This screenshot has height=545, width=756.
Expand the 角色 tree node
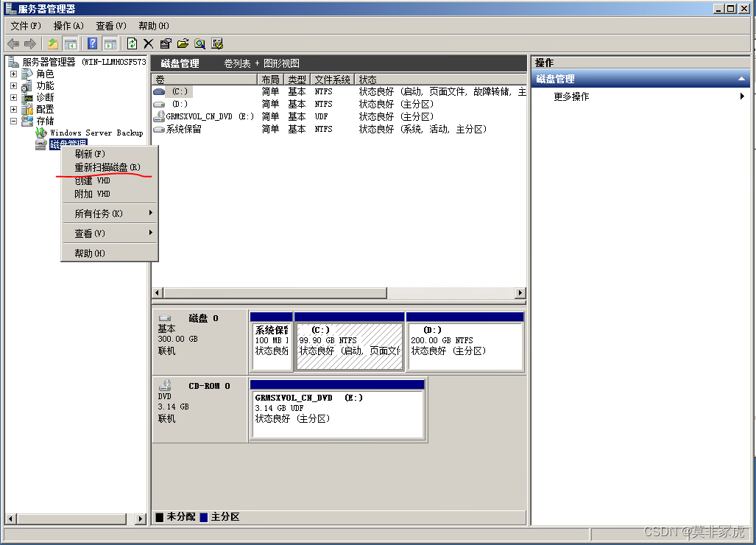pyautogui.click(x=13, y=74)
